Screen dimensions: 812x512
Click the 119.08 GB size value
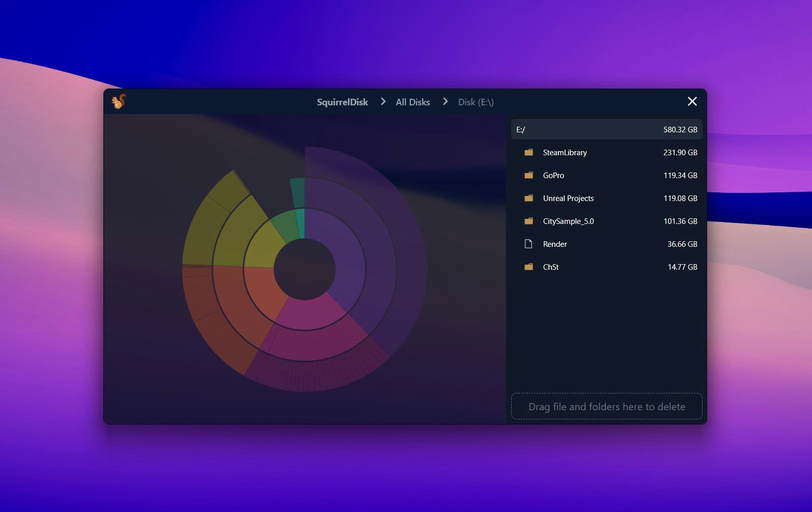680,198
